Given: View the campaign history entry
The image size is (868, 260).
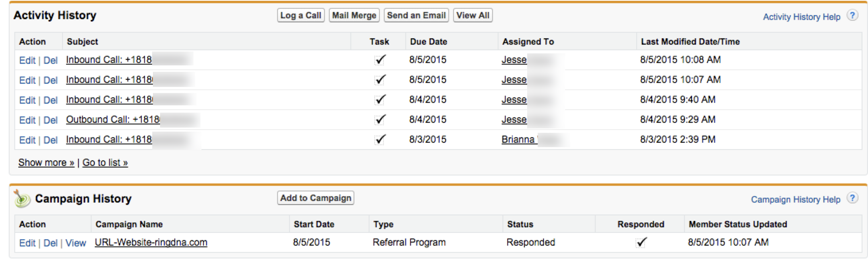Looking at the screenshot, I should coord(76,243).
